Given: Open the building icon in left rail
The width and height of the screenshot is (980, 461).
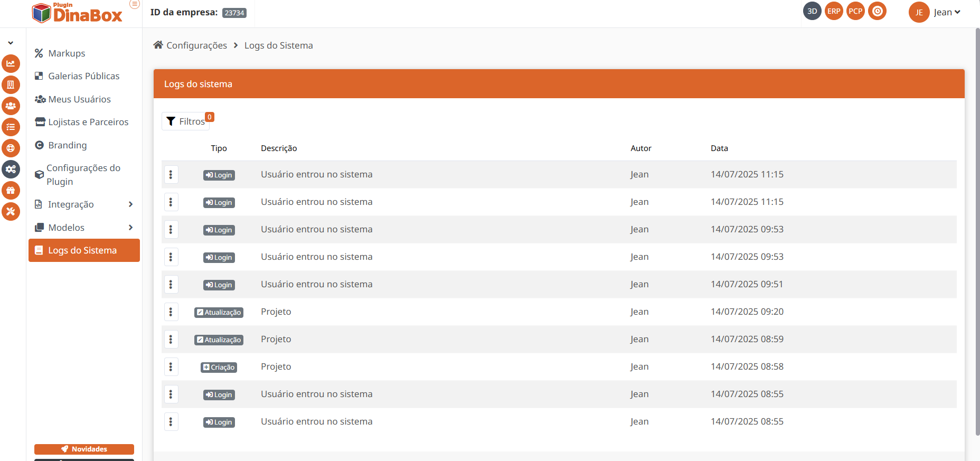Looking at the screenshot, I should click(11, 84).
